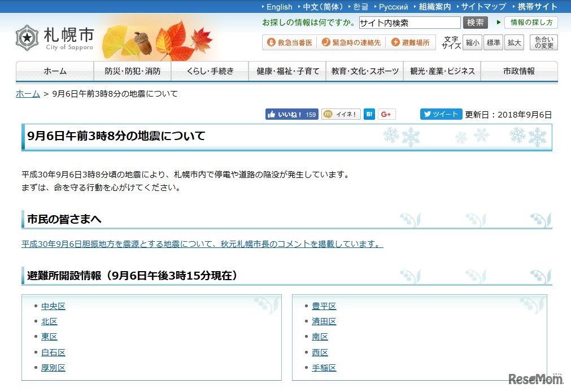Toggle 拡大 to enlarge the text size
Screen dimensions: 571x392
tap(513, 42)
